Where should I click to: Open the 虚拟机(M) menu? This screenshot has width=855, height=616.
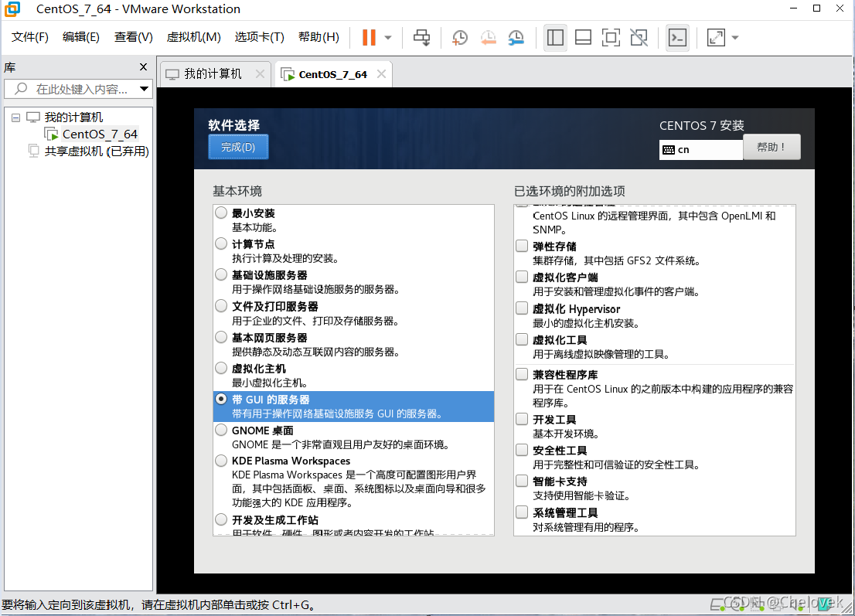pos(193,37)
